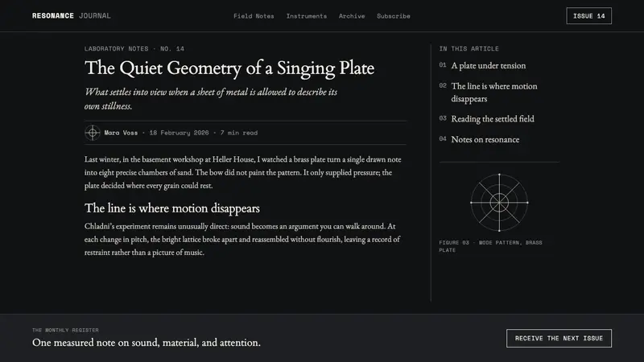644x362 pixels.
Task: Jump to 'The line is where motion disappears' contents link
Action: (x=493, y=93)
